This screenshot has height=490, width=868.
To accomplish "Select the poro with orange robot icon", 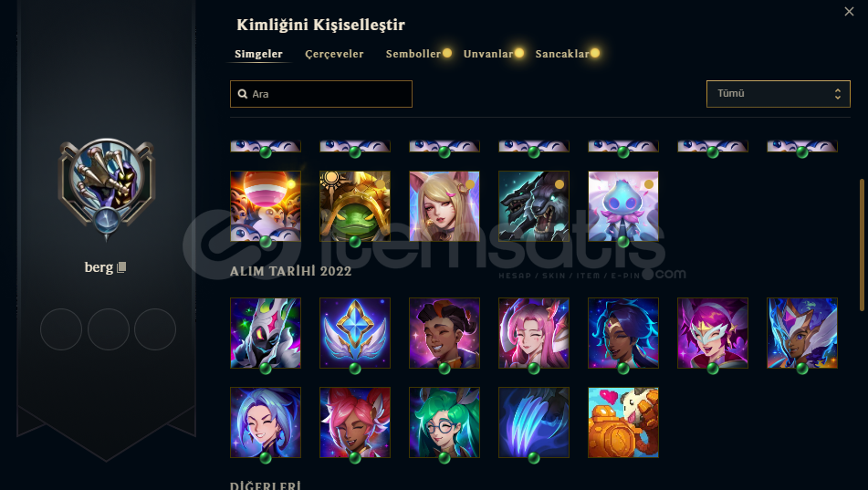I will (623, 422).
